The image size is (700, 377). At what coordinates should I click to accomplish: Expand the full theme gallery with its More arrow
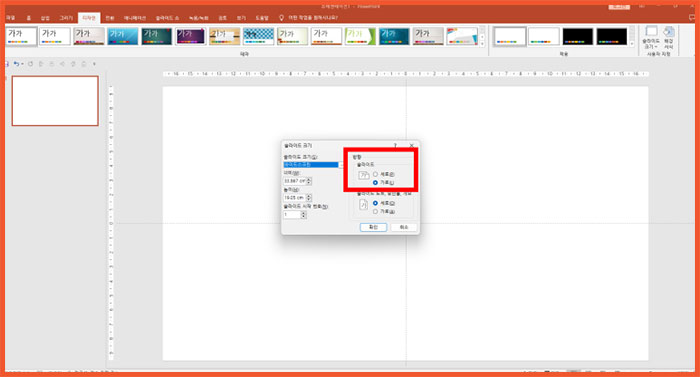pos(482,43)
